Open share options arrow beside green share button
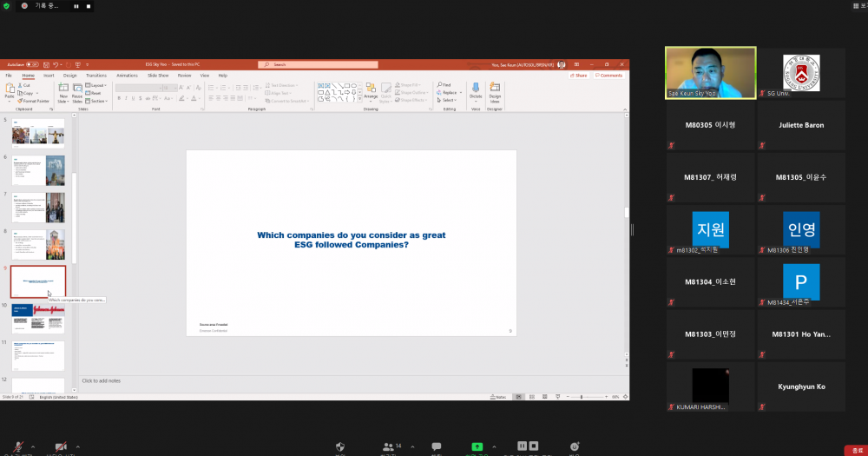 click(x=494, y=446)
